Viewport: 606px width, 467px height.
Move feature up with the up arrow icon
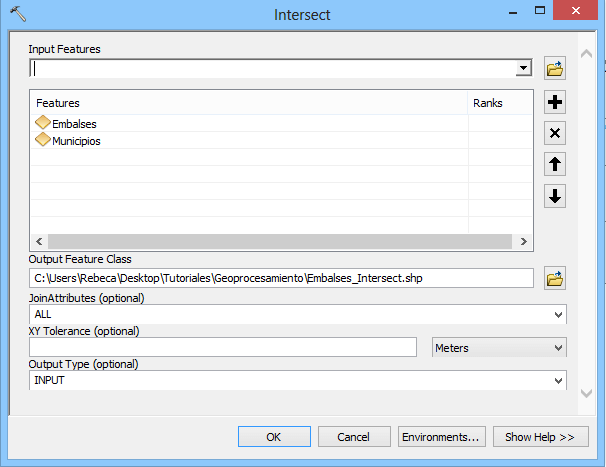pos(555,165)
